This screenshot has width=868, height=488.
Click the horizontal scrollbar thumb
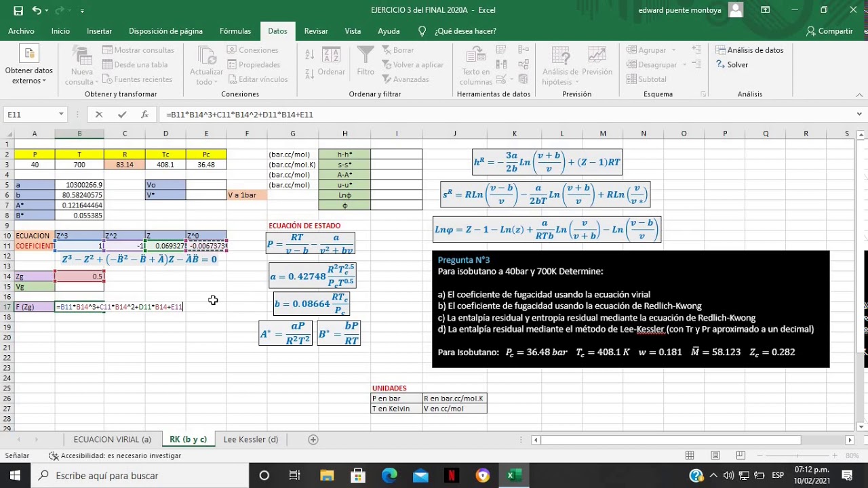click(x=671, y=440)
